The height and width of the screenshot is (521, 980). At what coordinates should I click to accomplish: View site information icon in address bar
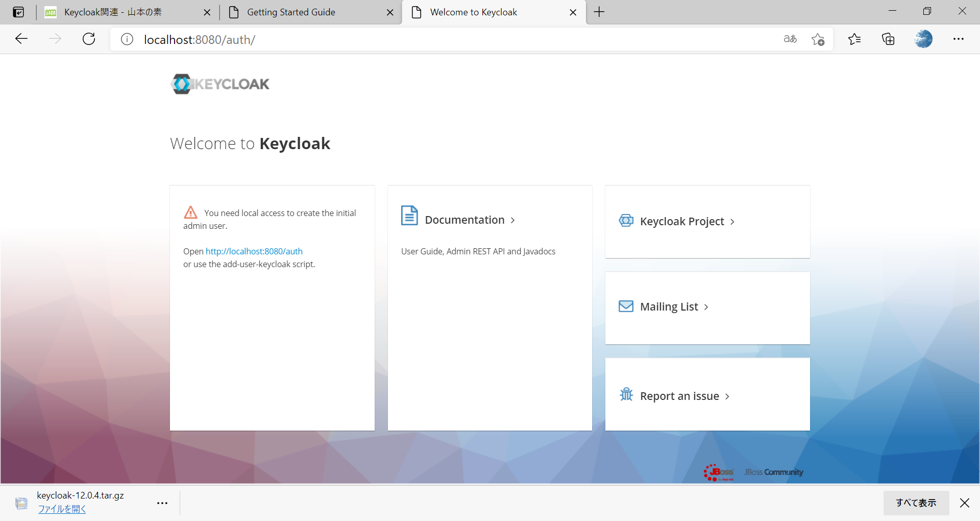tap(127, 39)
